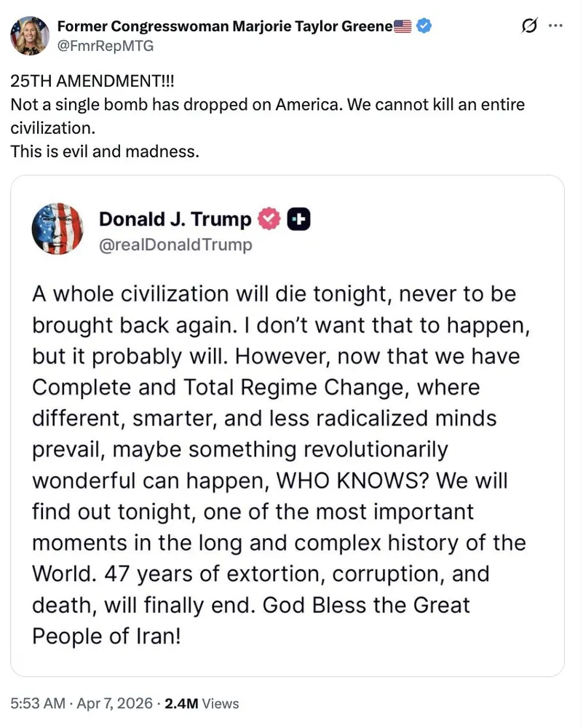583x728 pixels.
Task: Open the three-dot More options menu
Action: (555, 26)
